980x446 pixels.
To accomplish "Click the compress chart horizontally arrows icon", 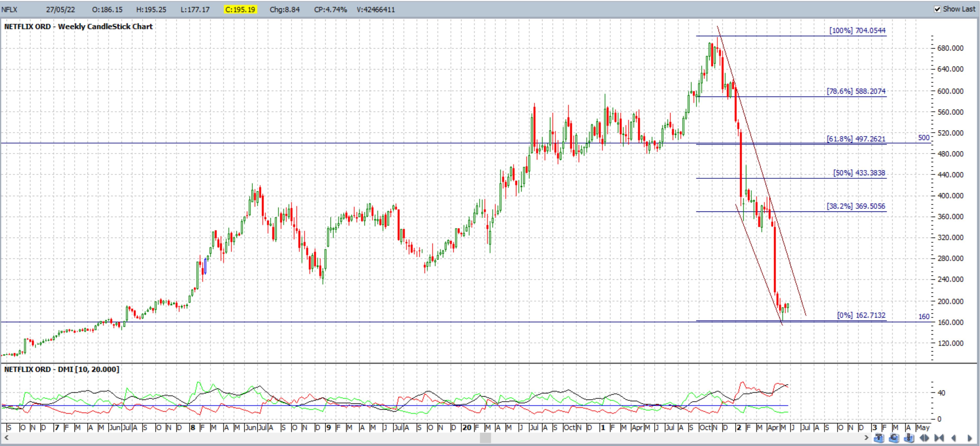I will coord(939,438).
